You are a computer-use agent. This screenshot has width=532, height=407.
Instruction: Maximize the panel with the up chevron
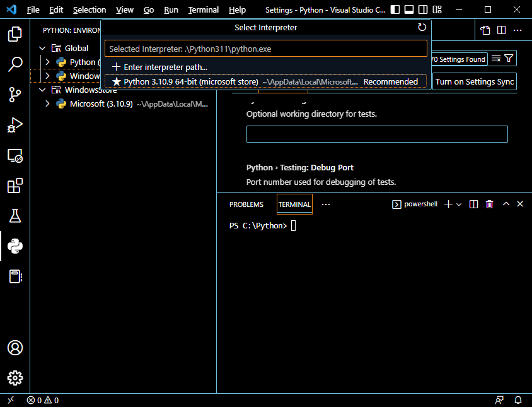506,204
